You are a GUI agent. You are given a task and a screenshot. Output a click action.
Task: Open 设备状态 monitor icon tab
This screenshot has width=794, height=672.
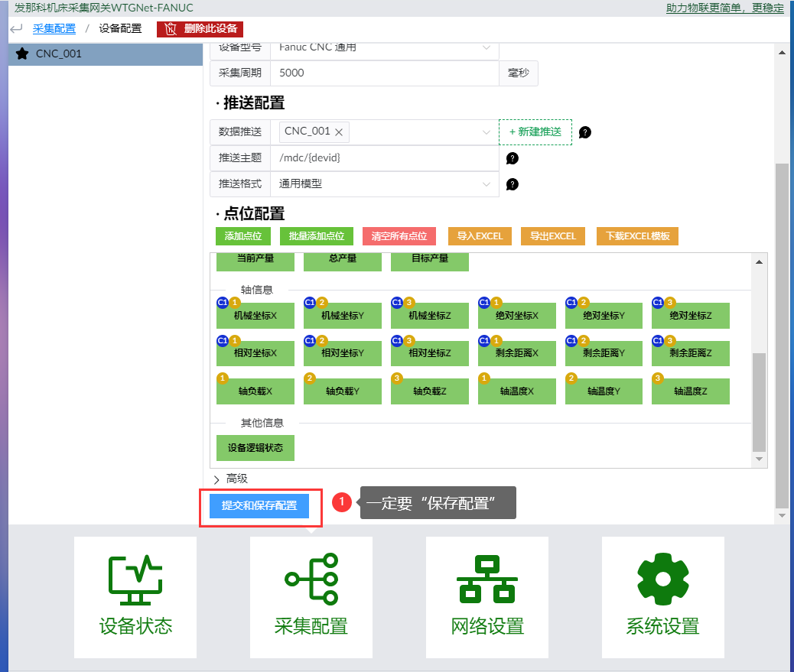click(x=135, y=597)
